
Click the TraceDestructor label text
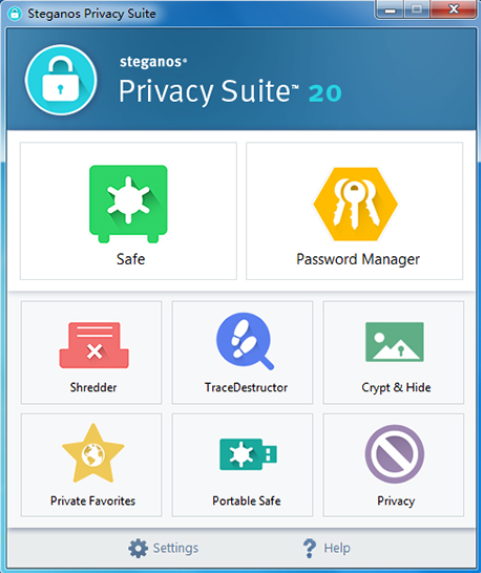[x=246, y=387]
